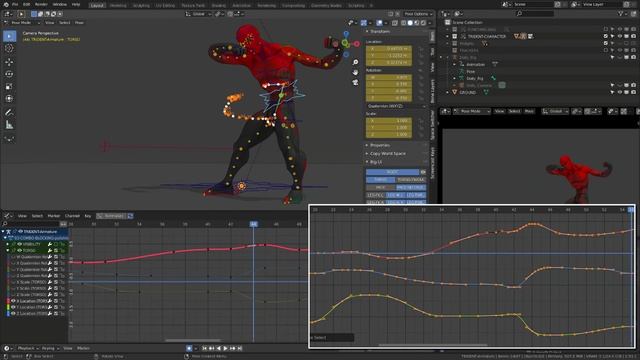Screen dimensions: 640x360
Task: Open the Keying dropdown in timeline
Action: 50,349
